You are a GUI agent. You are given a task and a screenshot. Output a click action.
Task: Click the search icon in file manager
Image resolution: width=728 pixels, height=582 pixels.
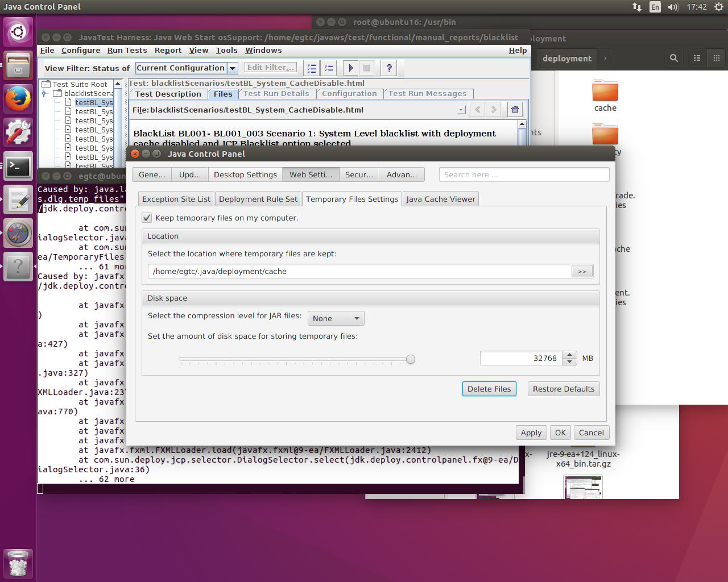pyautogui.click(x=674, y=58)
